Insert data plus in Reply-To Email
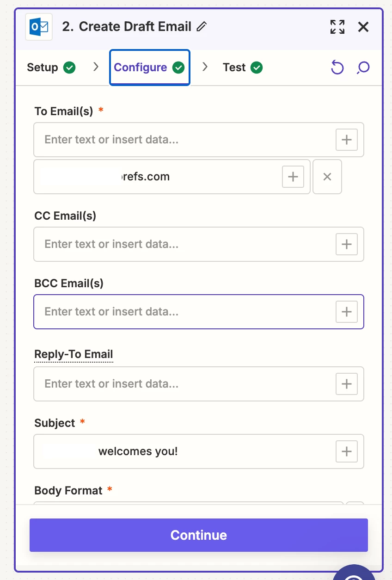Image resolution: width=392 pixels, height=580 pixels. click(347, 383)
